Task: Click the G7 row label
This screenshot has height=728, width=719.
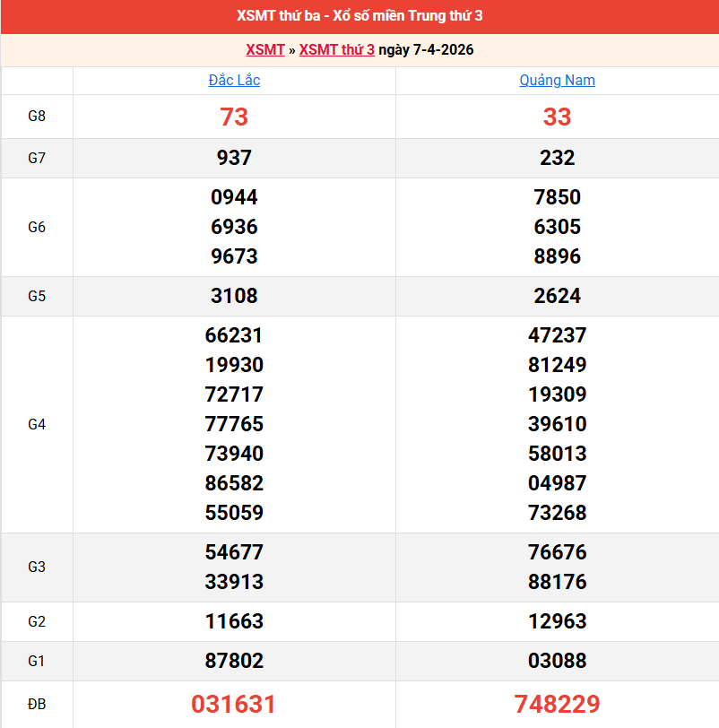Action: (37, 158)
